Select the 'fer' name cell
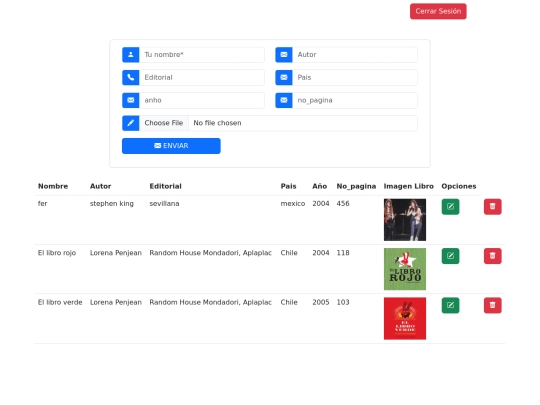 tap(42, 204)
